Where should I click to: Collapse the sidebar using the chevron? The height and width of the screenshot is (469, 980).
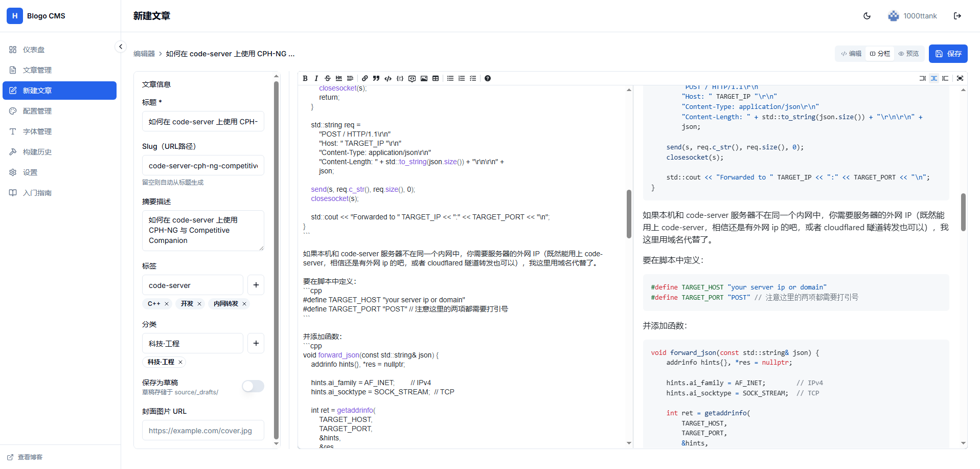point(121,47)
